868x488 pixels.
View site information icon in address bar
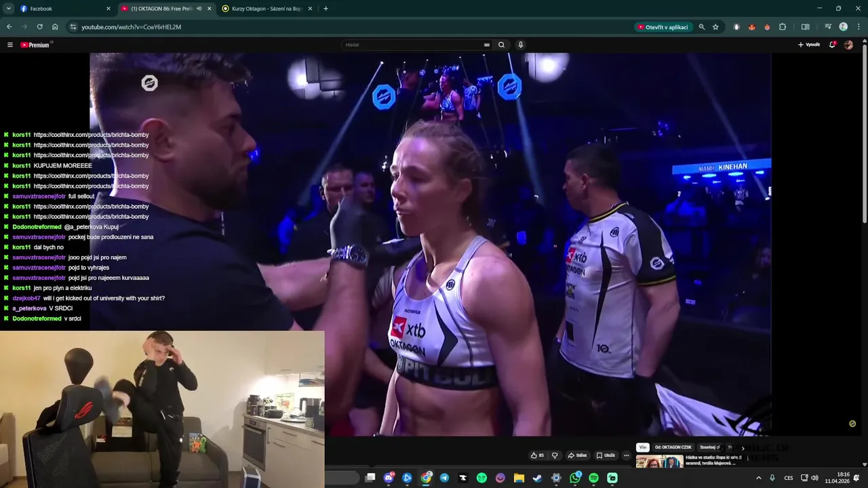point(72,27)
